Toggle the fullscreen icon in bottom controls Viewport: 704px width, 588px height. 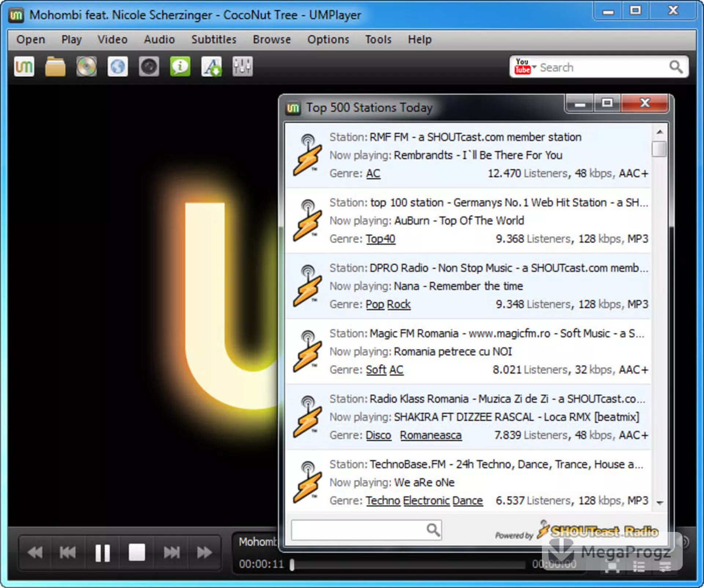(612, 567)
